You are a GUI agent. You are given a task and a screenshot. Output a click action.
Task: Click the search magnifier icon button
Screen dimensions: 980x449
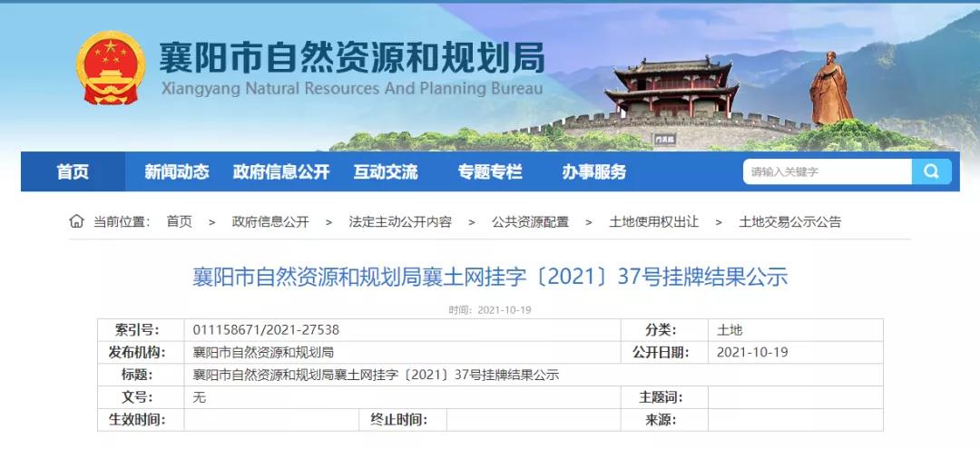click(931, 171)
